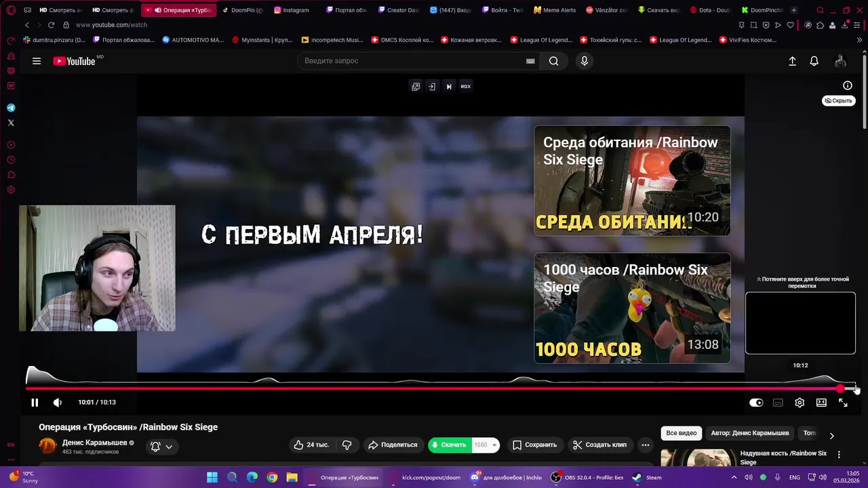Open 'Среда обитания' end-screen video
The image size is (868, 488).
632,181
